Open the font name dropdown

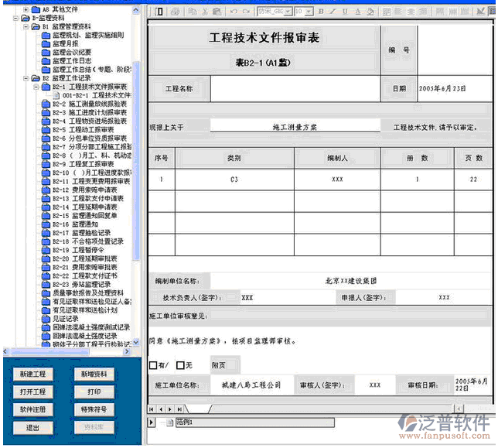pyautogui.click(x=288, y=12)
